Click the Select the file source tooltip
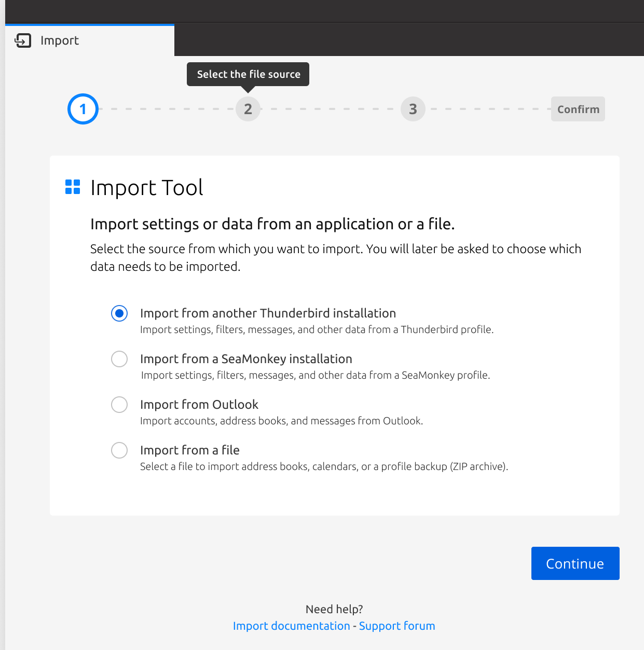The height and width of the screenshot is (650, 644). coord(248,74)
